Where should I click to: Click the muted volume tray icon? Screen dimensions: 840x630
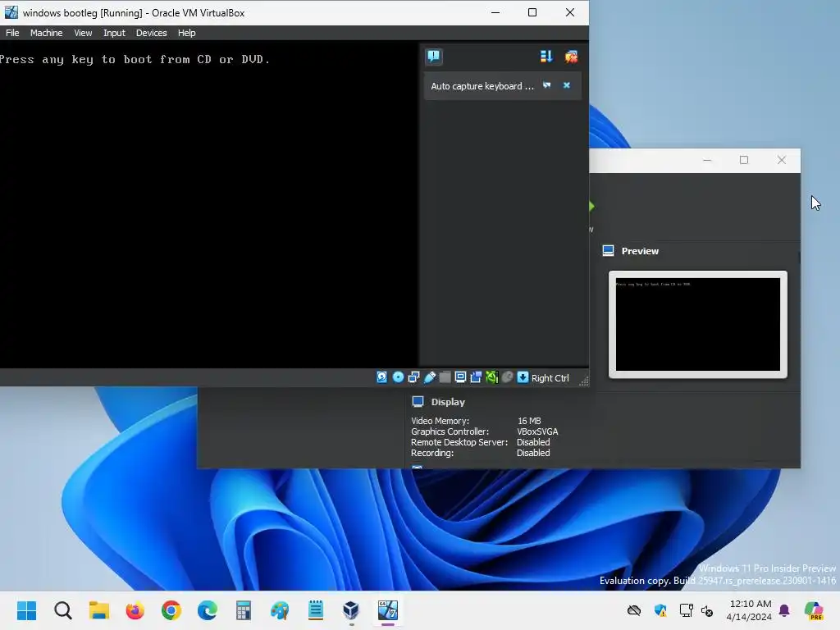[707, 610]
